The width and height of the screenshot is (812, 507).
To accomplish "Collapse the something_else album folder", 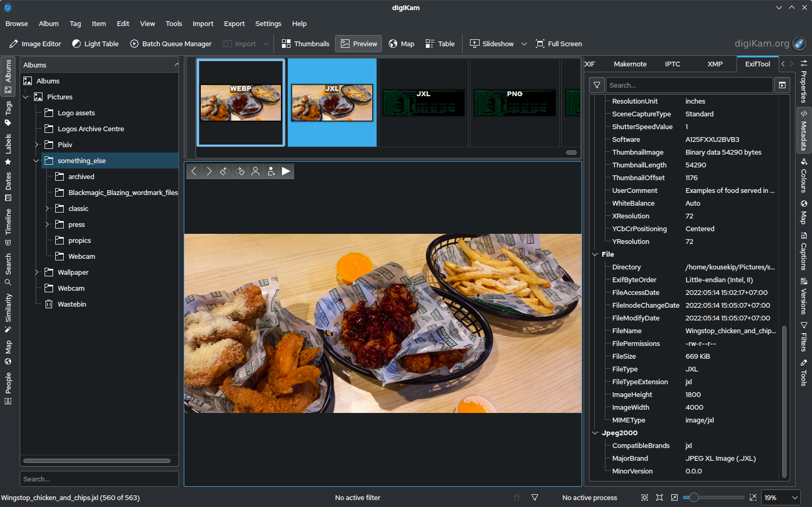I will coord(36,160).
